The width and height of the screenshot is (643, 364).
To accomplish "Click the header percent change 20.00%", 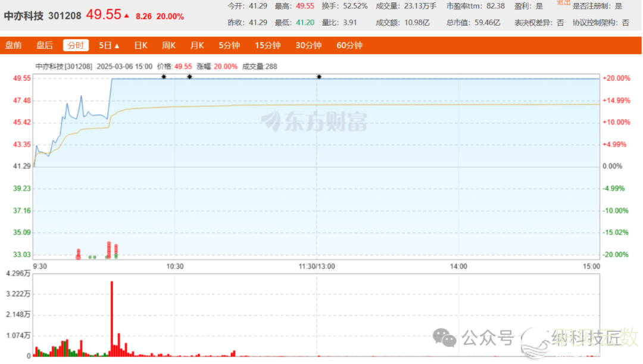I will click(x=170, y=17).
